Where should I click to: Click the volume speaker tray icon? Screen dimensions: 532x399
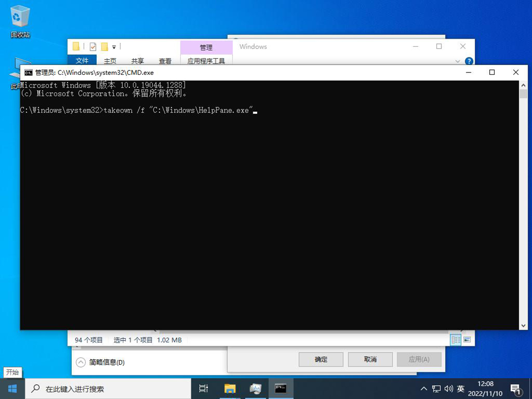pyautogui.click(x=449, y=389)
